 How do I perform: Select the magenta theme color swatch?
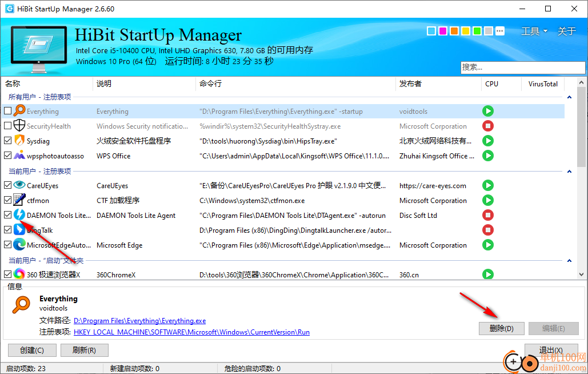pos(443,31)
